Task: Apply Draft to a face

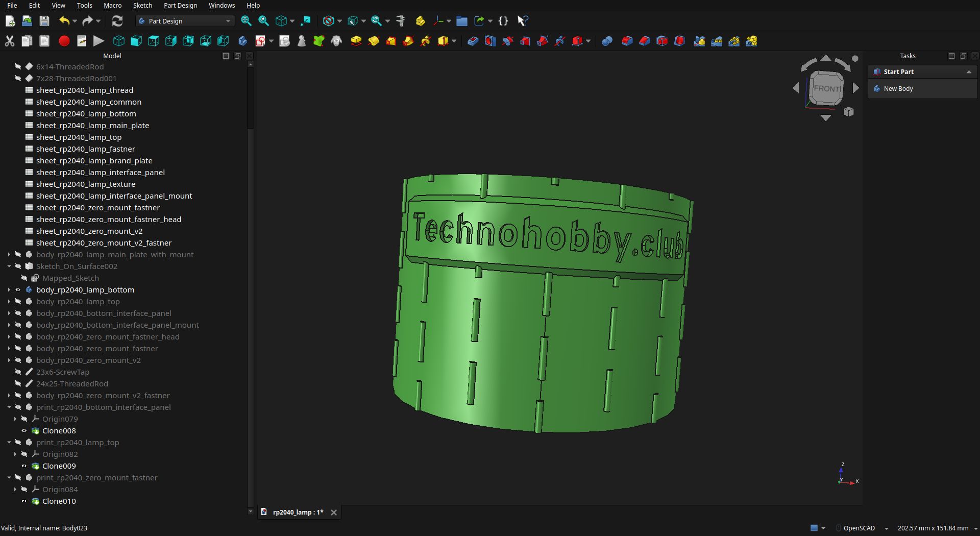Action: point(662,41)
